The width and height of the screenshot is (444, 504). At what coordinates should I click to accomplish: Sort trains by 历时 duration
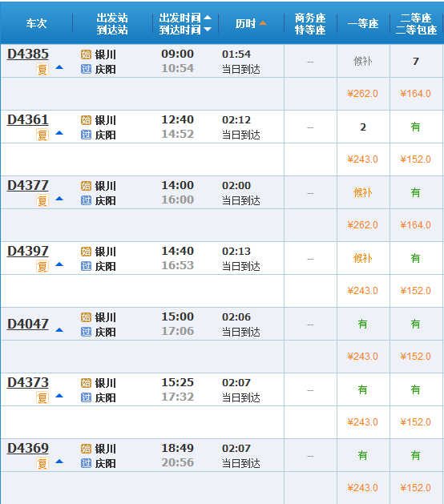pos(251,23)
